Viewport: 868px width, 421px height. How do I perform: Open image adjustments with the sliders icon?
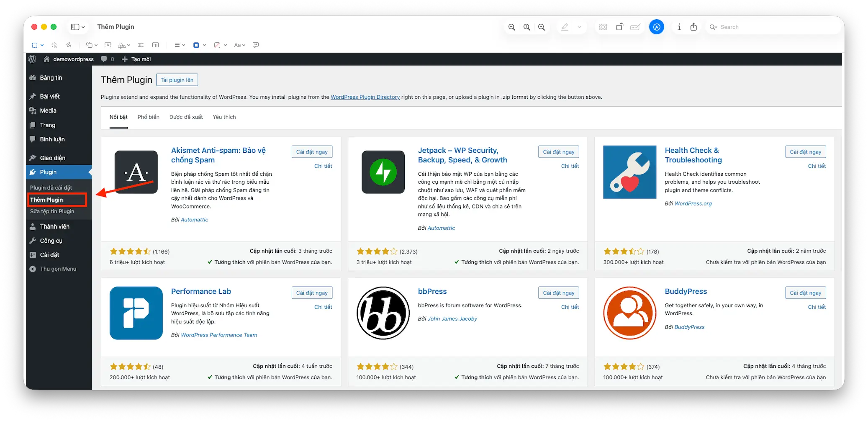click(x=141, y=45)
